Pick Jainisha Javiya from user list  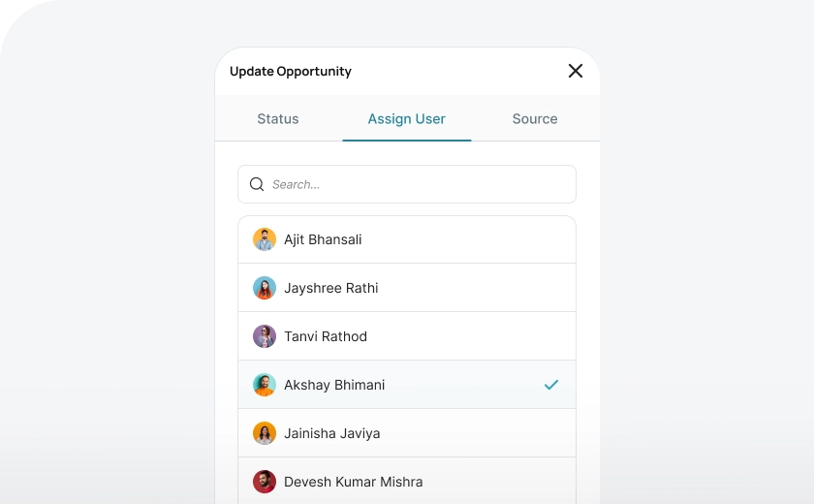point(332,433)
